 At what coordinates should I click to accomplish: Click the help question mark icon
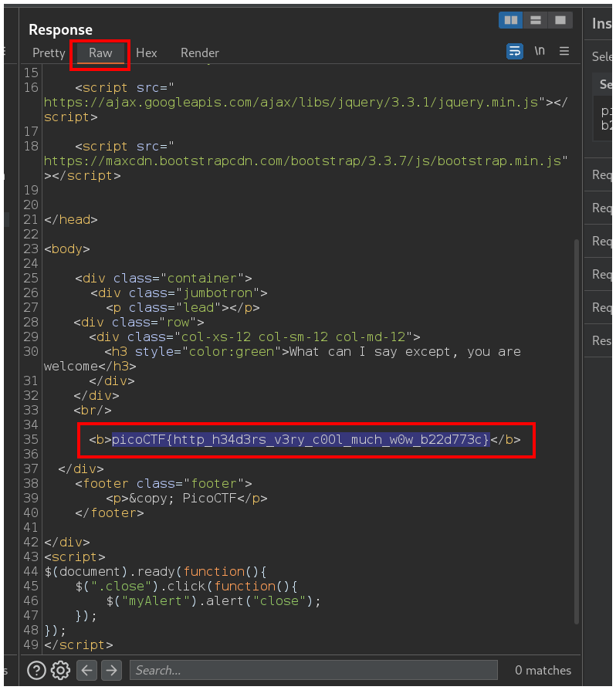pyautogui.click(x=36, y=670)
